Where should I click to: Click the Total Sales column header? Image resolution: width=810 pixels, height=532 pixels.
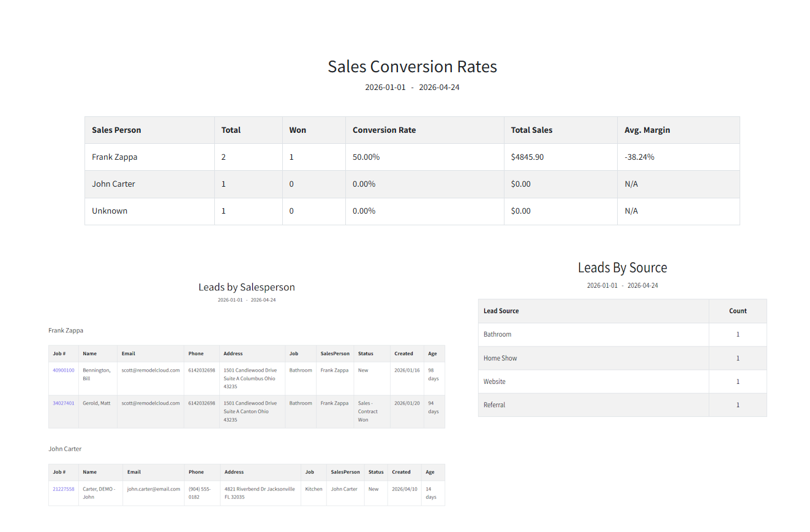531,130
